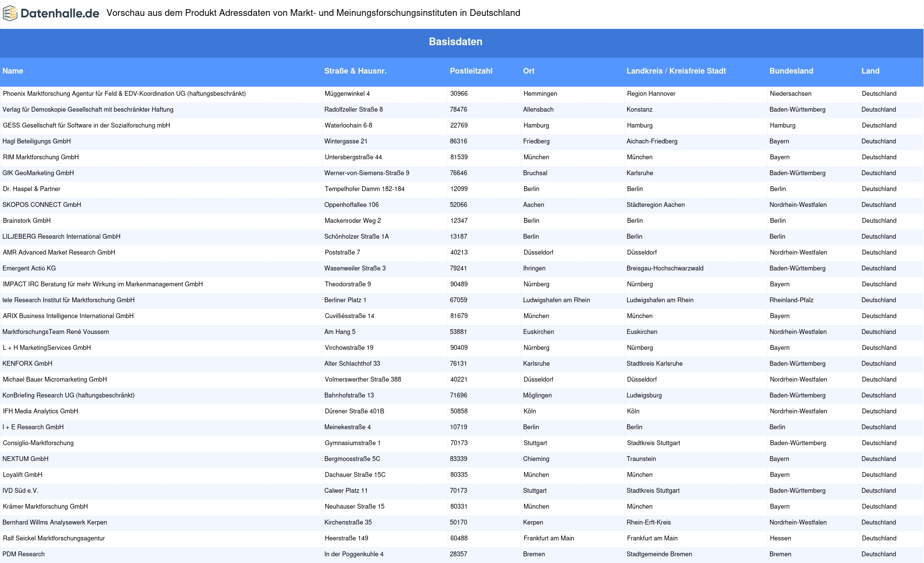Image resolution: width=924 pixels, height=563 pixels.
Task: Click AMR Advanced Market Research GmbH
Action: [x=59, y=253]
